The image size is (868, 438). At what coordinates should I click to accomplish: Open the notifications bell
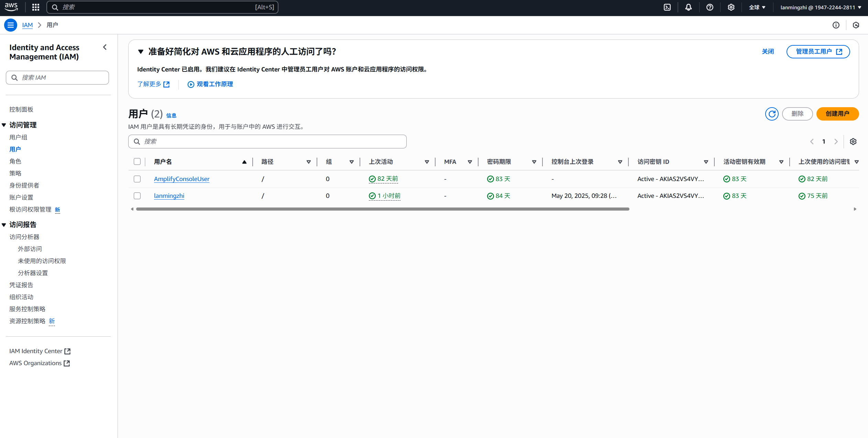click(x=689, y=7)
